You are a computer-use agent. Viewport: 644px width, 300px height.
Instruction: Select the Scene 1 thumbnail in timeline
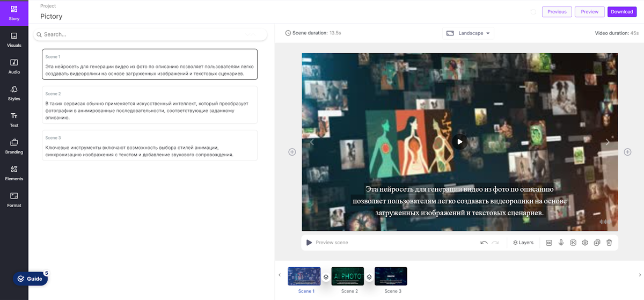[x=304, y=276]
